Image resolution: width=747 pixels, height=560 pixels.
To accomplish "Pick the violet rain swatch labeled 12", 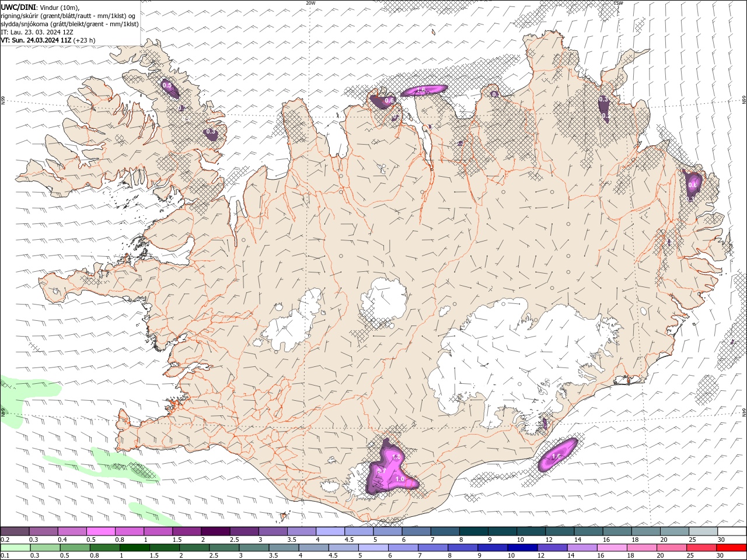I will (552, 548).
